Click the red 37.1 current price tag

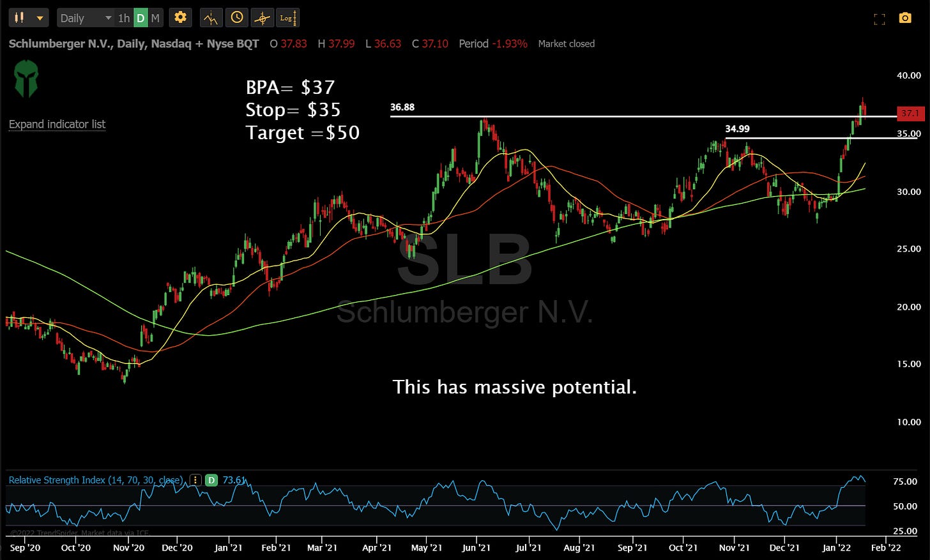click(910, 114)
